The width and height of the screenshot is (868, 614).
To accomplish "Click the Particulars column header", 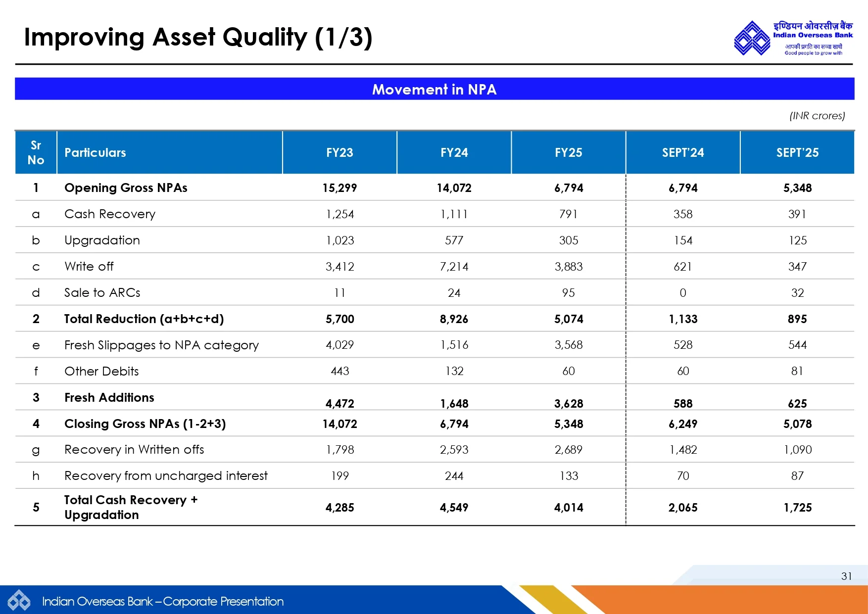I will tap(95, 152).
